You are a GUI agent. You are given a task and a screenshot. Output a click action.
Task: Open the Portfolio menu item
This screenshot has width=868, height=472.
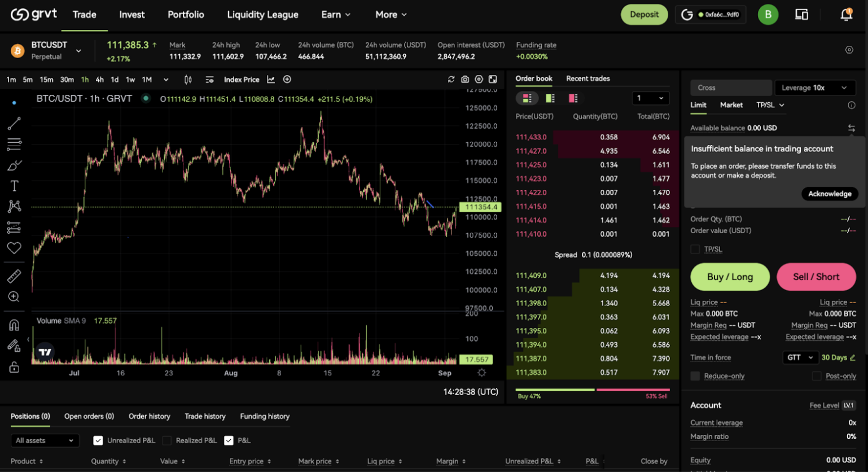point(186,15)
